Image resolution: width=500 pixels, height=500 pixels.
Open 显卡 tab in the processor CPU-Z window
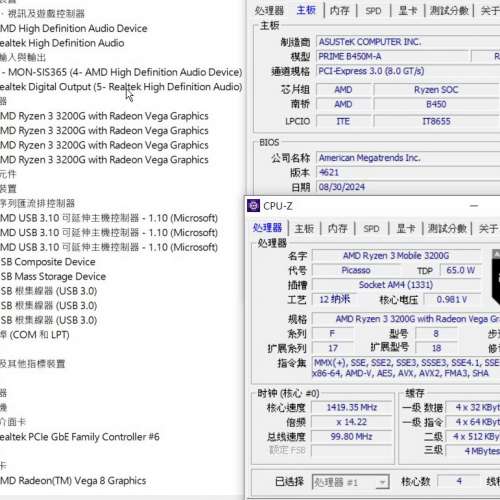[x=406, y=228]
